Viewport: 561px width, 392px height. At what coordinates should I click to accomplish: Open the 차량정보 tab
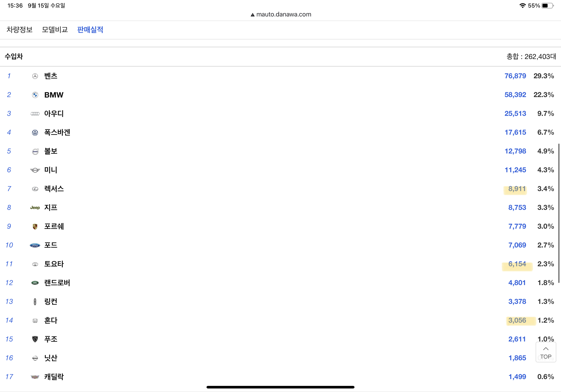coord(19,30)
